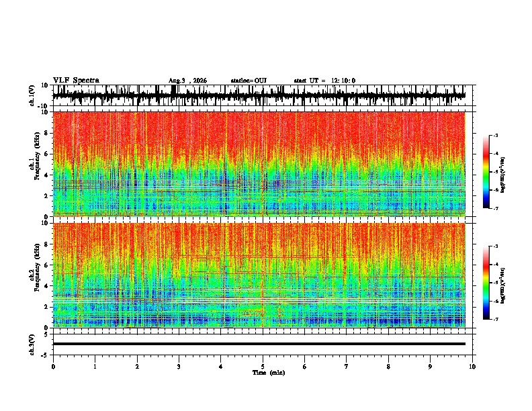The width and height of the screenshot is (532, 411).
Task: Click time axis tick label "4"
Action: click(221, 367)
